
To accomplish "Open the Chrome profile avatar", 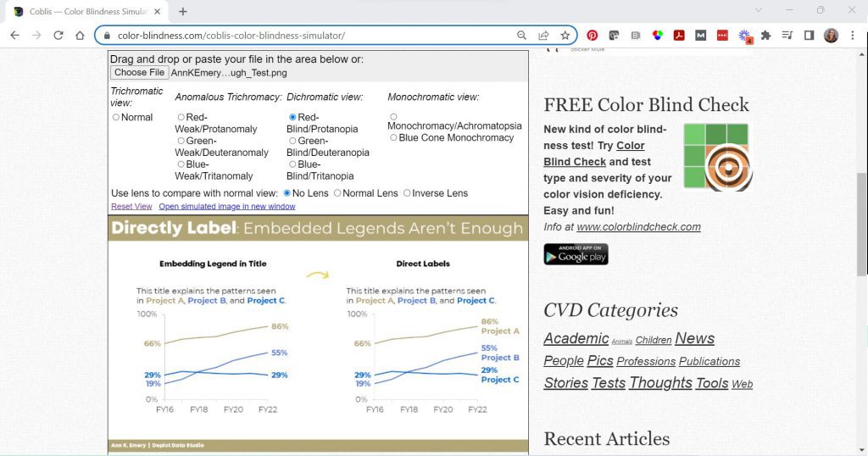I will [x=831, y=36].
